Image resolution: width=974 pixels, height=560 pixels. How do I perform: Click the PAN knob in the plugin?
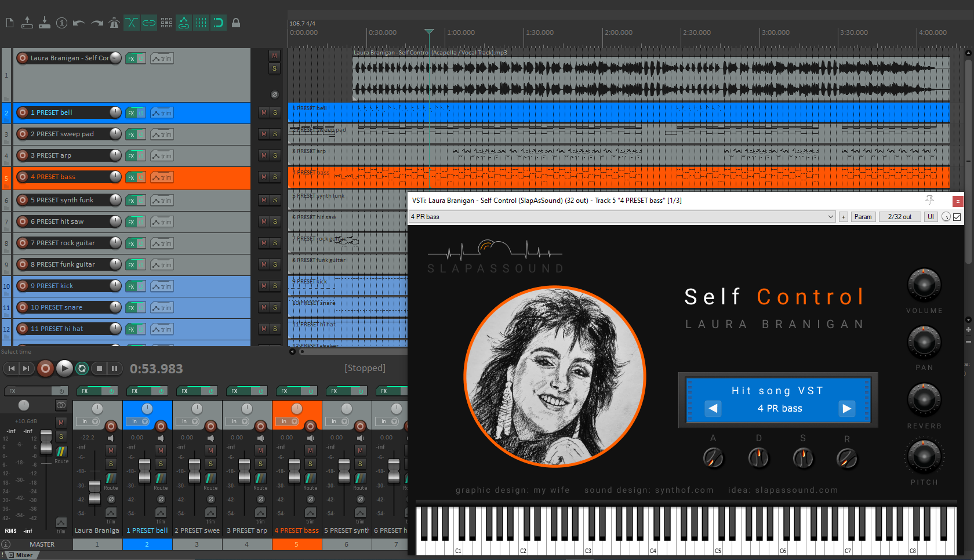tap(924, 342)
